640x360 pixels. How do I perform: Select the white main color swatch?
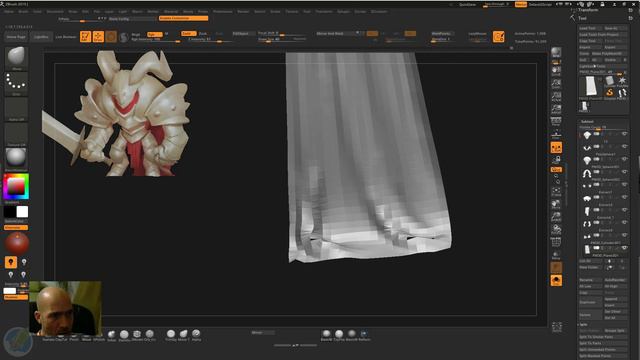point(22,211)
